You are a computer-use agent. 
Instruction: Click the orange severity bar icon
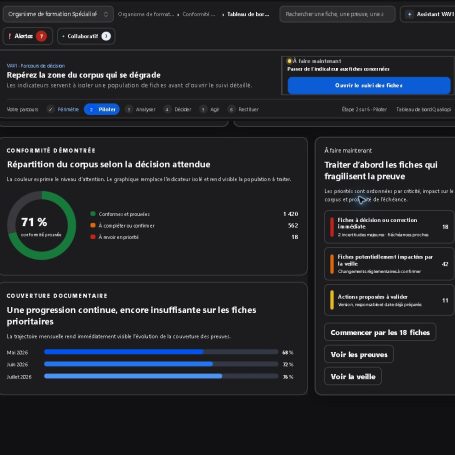[x=332, y=264]
